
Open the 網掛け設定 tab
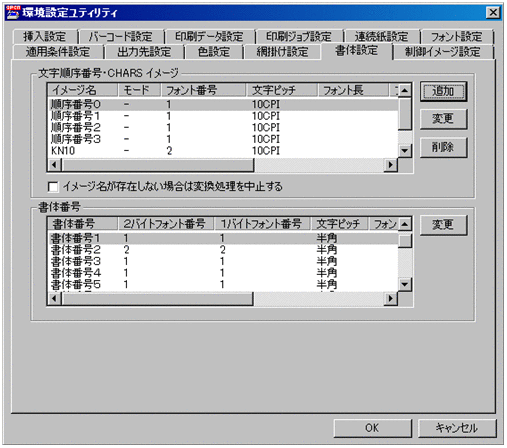282,52
